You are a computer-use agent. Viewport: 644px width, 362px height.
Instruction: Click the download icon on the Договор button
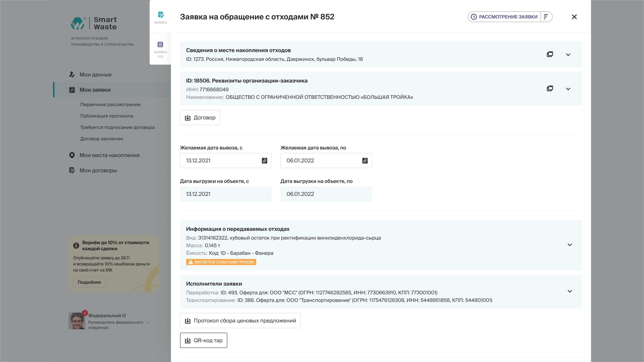pyautogui.click(x=188, y=118)
